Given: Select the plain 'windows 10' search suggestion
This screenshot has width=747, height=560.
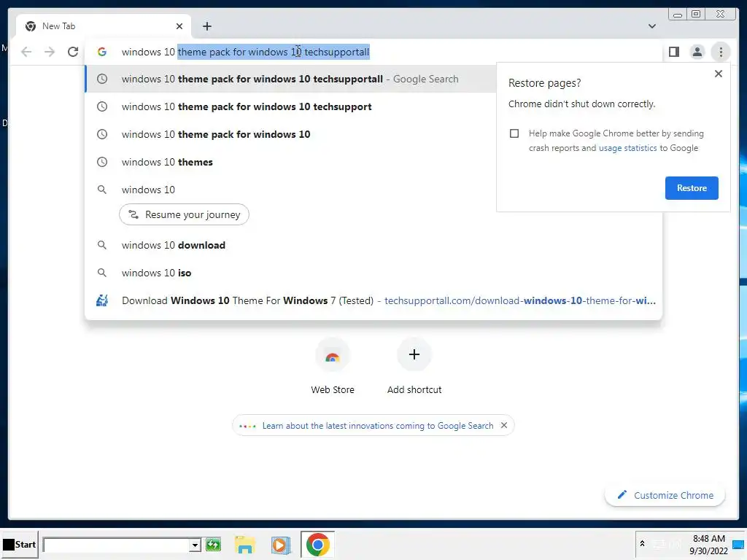Looking at the screenshot, I should (x=290, y=190).
